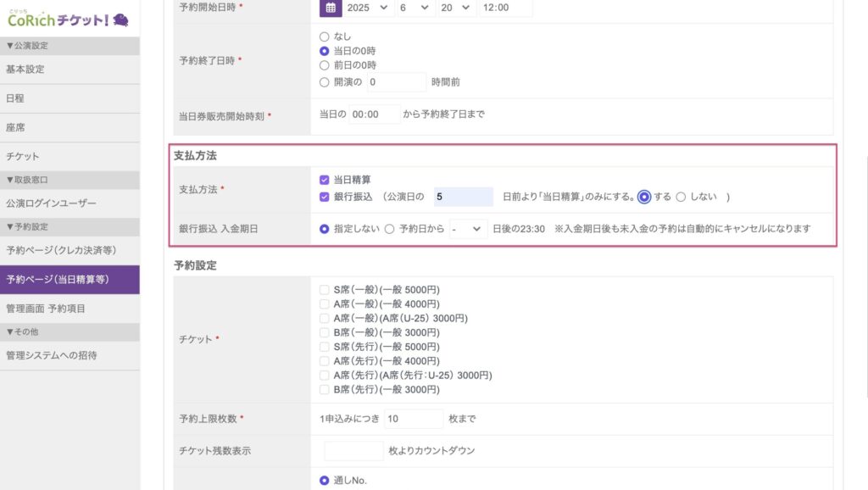Check the B席(先行) 3000円 ticket box

(324, 390)
